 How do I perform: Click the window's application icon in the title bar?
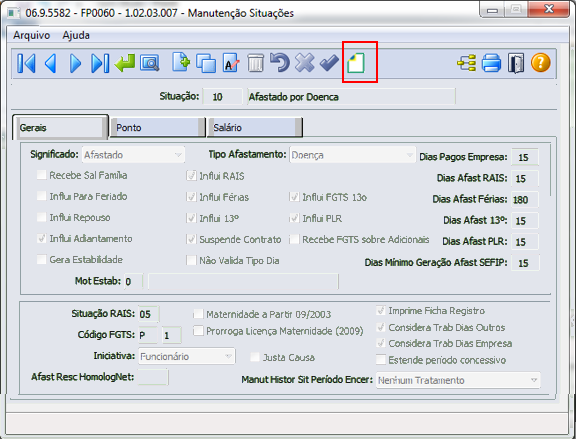(14, 13)
